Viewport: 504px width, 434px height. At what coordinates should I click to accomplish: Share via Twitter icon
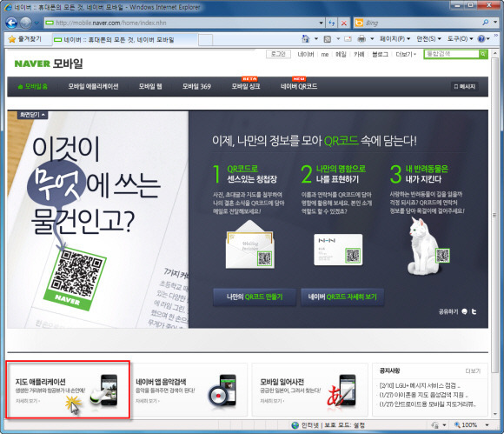474,311
